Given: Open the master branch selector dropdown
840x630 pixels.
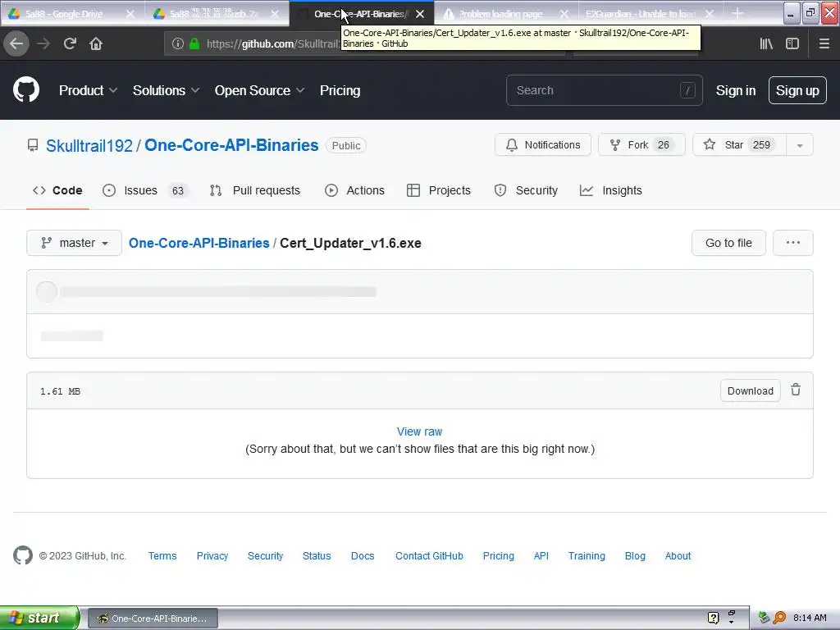Looking at the screenshot, I should pos(74,243).
